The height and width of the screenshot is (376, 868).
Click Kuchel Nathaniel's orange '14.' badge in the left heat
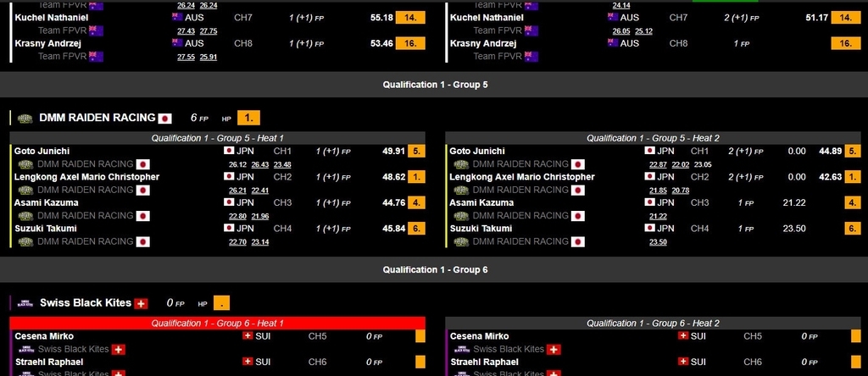click(410, 18)
